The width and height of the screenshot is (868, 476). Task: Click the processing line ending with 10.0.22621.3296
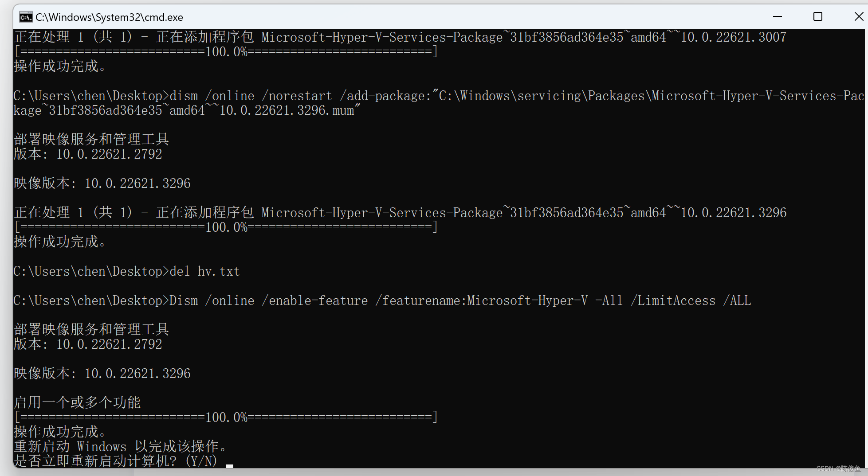[400, 212]
